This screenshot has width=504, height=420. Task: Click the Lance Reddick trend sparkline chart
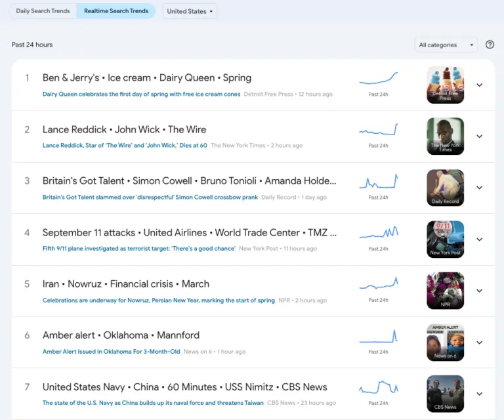(378, 129)
